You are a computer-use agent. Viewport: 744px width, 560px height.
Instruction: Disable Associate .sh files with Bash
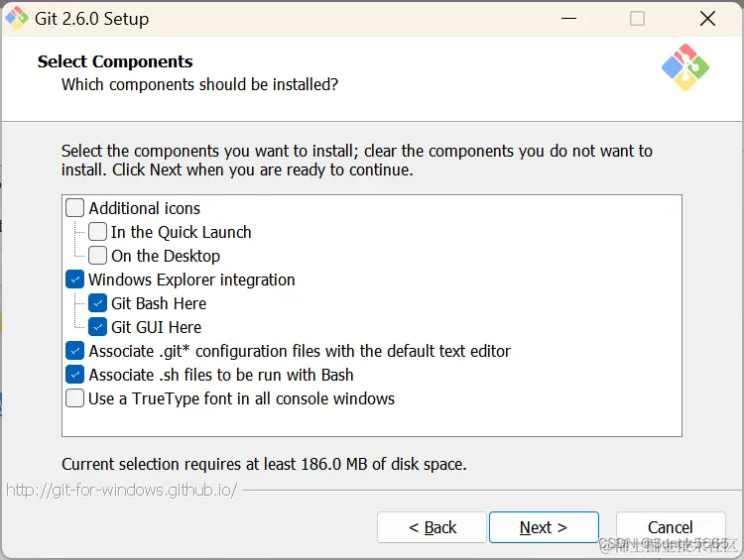coord(75,375)
